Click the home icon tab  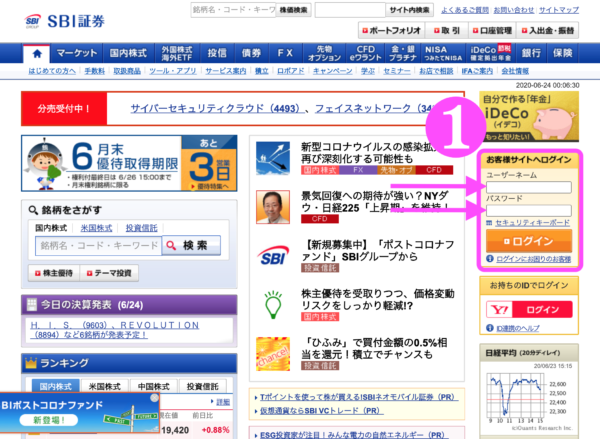[37, 54]
